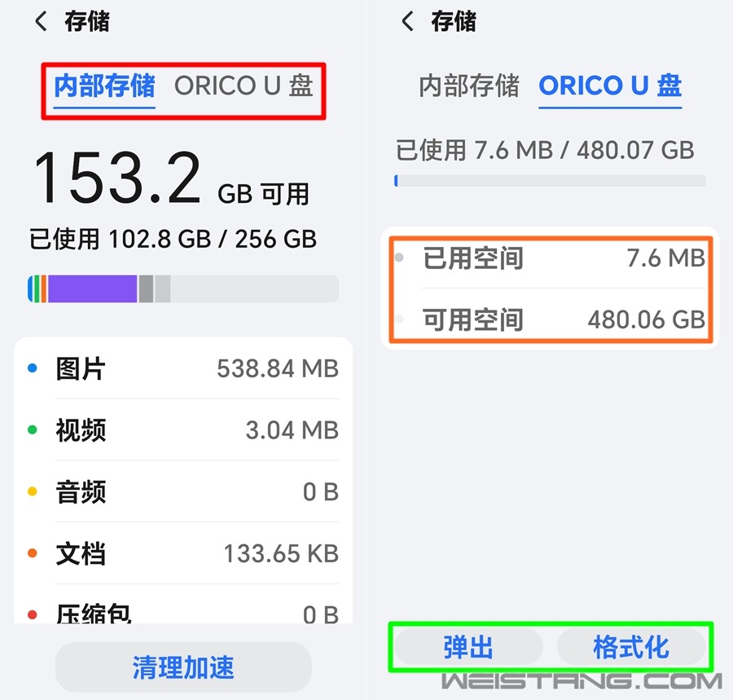Image resolution: width=733 pixels, height=700 pixels.
Task: Select the yellow dot beside 音频
Action: pyautogui.click(x=33, y=491)
